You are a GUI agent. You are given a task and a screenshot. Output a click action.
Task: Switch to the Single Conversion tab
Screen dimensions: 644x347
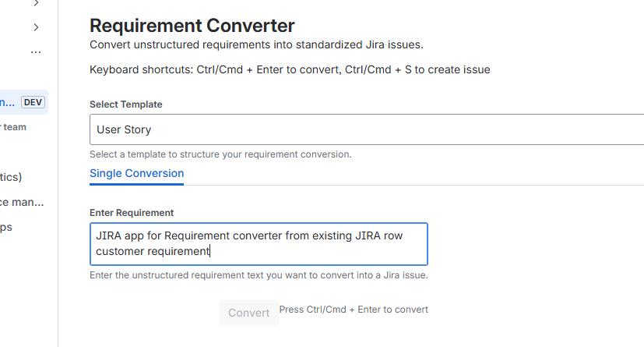tap(137, 173)
